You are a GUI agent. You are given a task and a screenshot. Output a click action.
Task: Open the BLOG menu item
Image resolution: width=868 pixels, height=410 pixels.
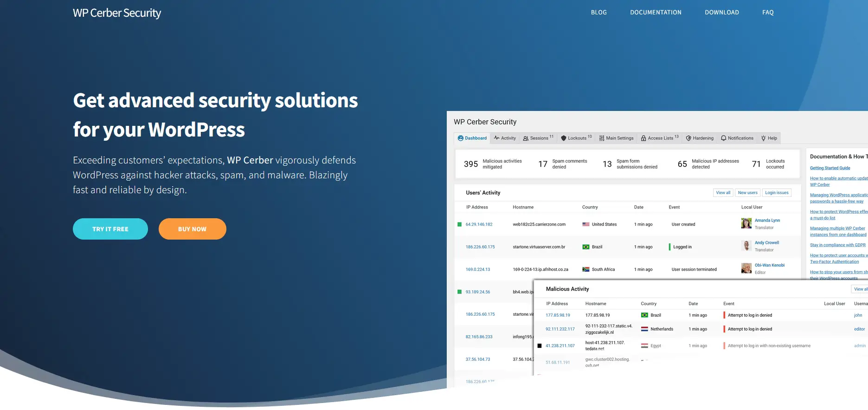tap(599, 13)
